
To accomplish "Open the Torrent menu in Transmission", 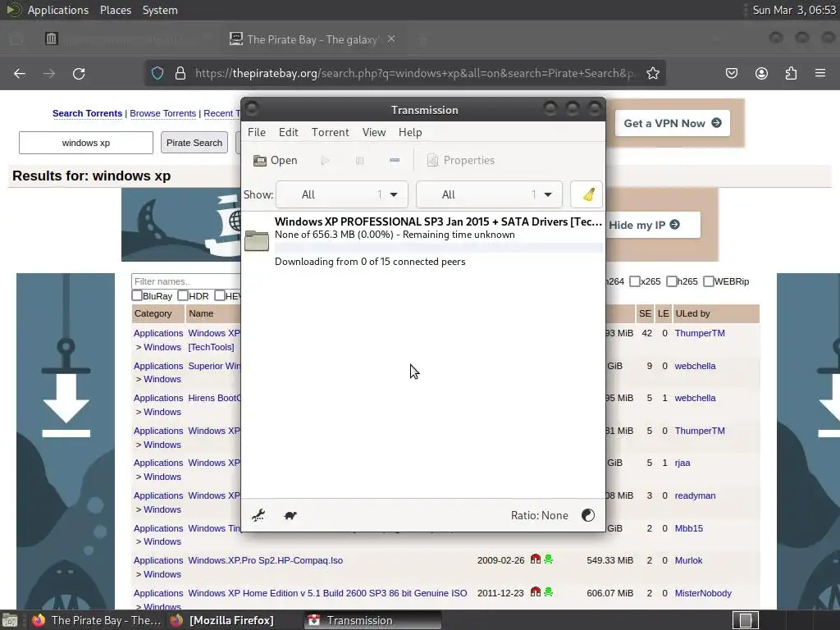I will pos(330,132).
